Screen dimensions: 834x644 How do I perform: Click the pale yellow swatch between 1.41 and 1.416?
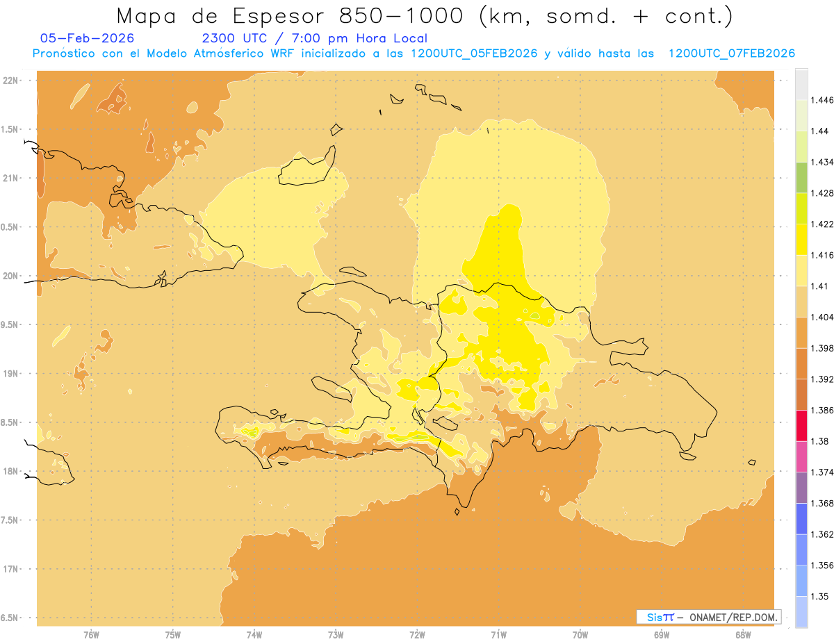pyautogui.click(x=801, y=270)
